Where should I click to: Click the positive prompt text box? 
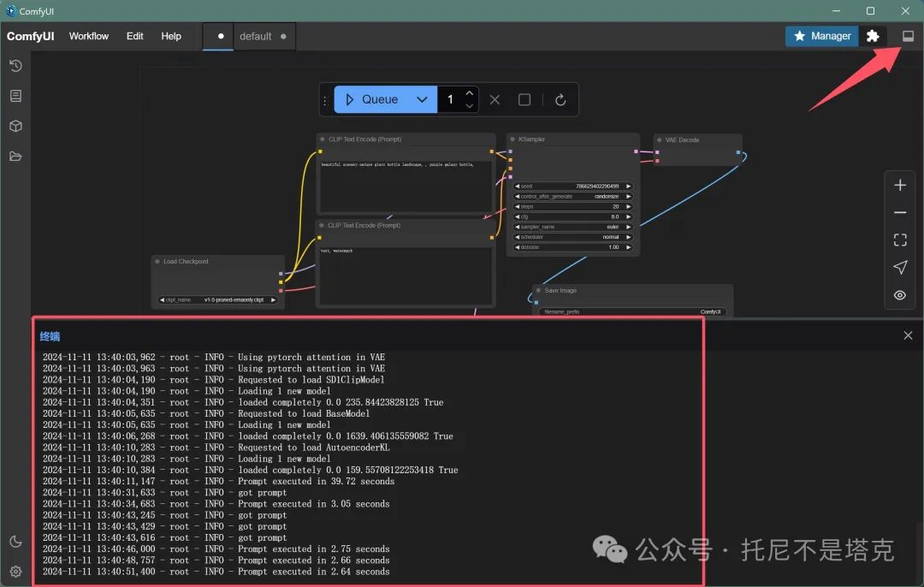pos(405,187)
